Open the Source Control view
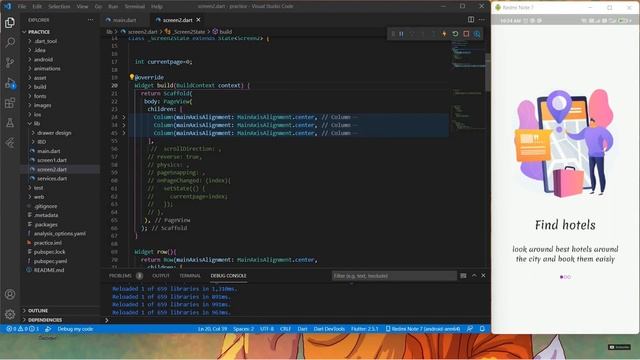This screenshot has height=360, width=640. tap(10, 62)
